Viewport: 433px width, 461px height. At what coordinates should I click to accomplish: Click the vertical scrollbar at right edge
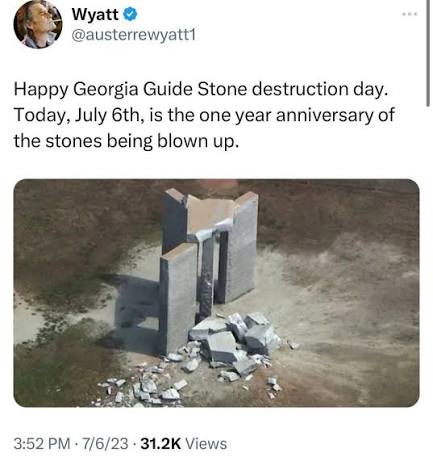pyautogui.click(x=428, y=53)
